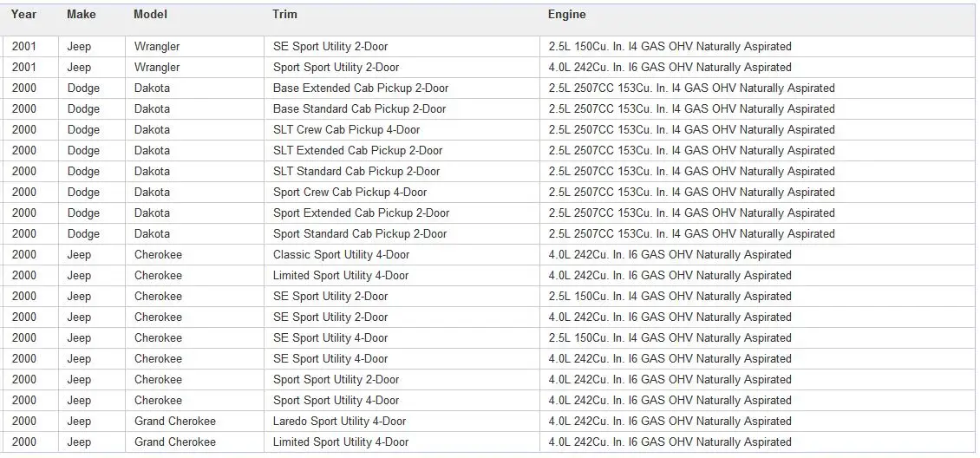The image size is (980, 458).
Task: Click the Trim column header
Action: [x=284, y=15]
